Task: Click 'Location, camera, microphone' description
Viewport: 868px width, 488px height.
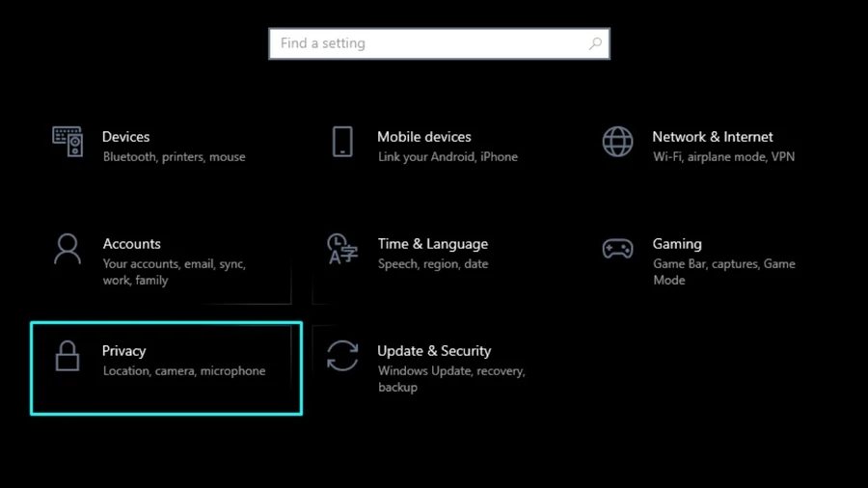Action: (x=184, y=370)
